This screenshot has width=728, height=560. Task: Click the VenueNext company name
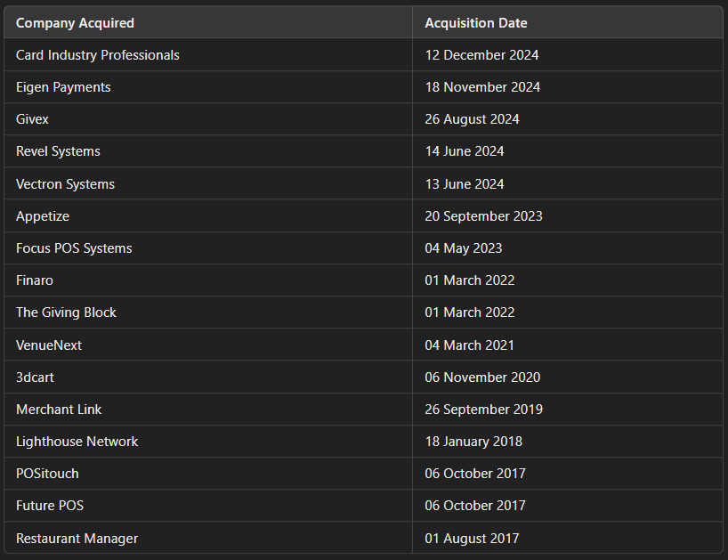click(x=49, y=345)
